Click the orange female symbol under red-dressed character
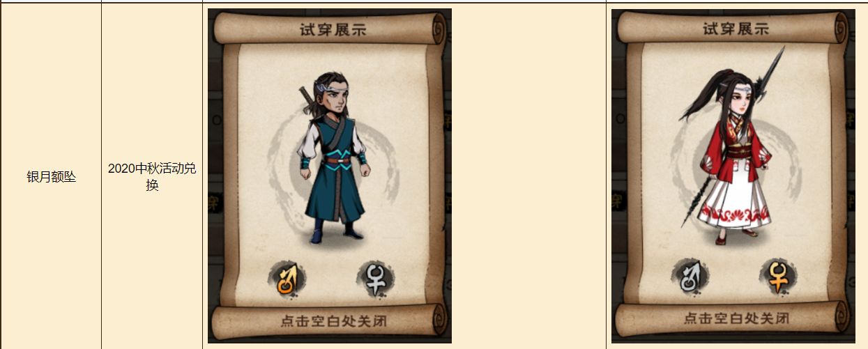The width and height of the screenshot is (868, 349). click(x=778, y=275)
